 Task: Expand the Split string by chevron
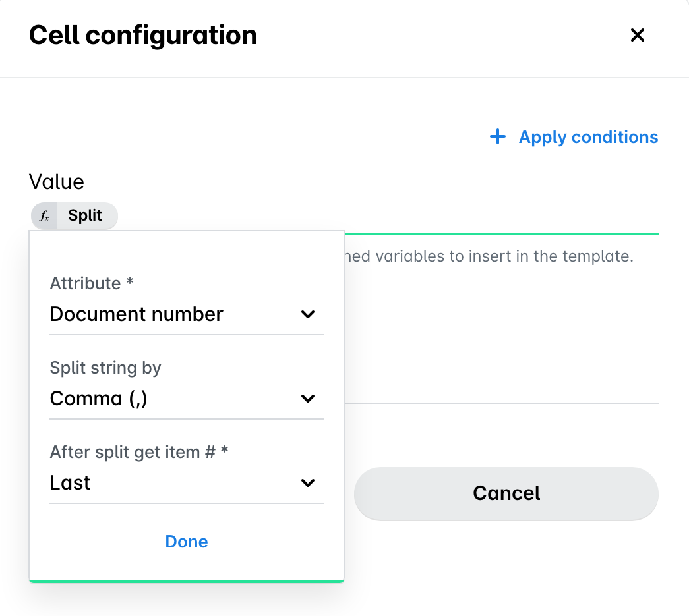pos(308,398)
